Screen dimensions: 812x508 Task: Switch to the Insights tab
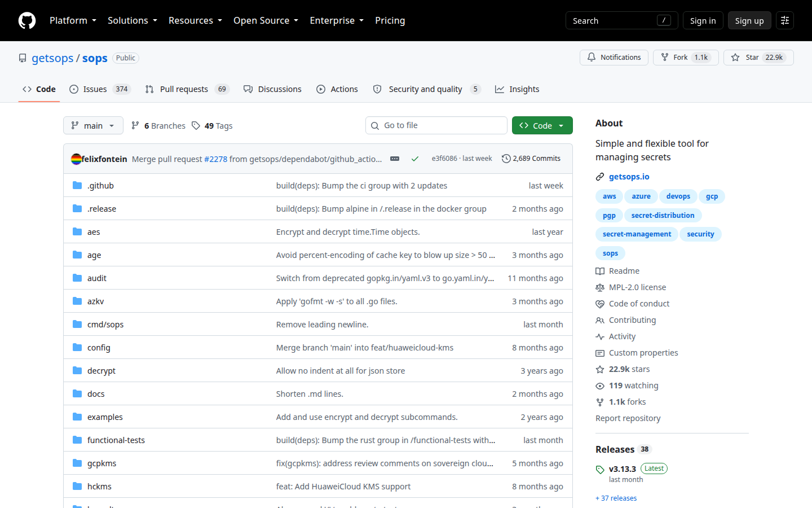(x=517, y=89)
